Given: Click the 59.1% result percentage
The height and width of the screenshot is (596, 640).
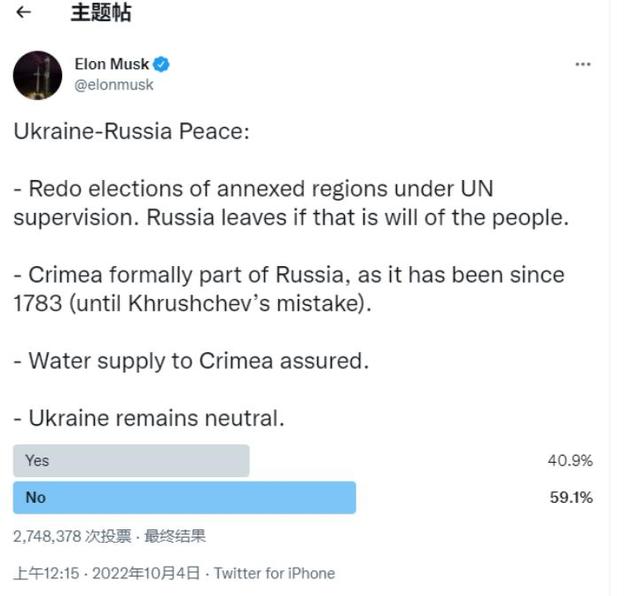Looking at the screenshot, I should click(571, 497).
